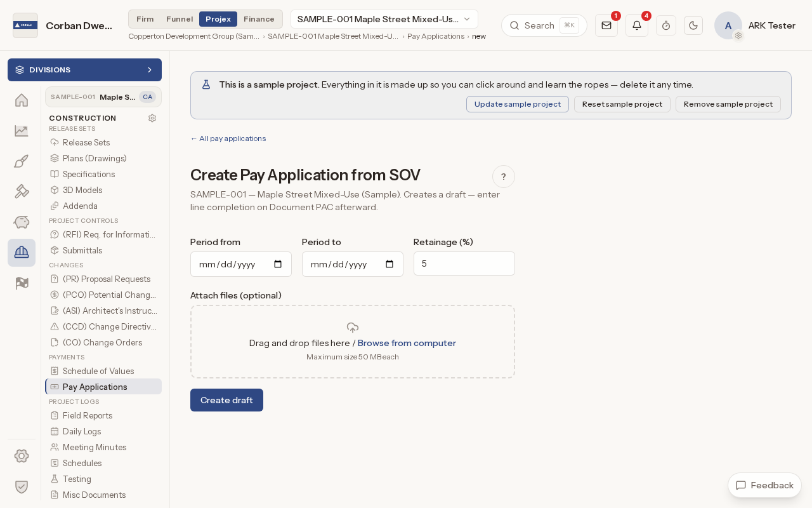Viewport: 812px width, 508px height.
Task: Switch to the Finance tab
Action: (259, 19)
